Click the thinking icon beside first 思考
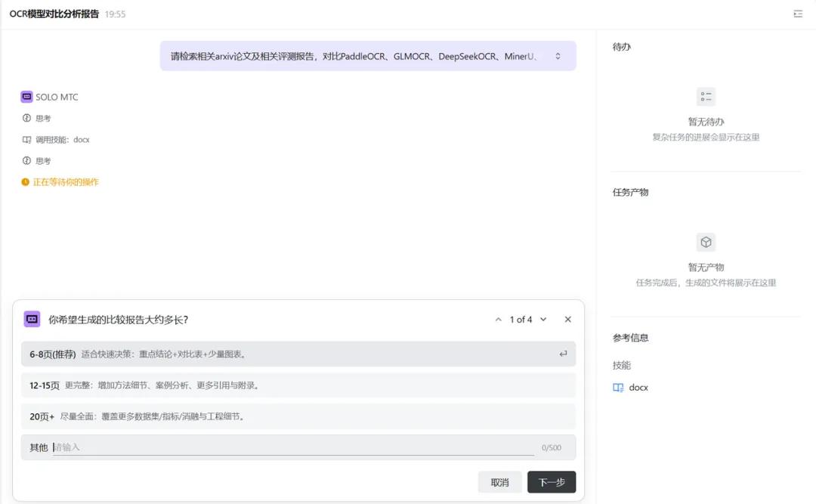This screenshot has width=816, height=504. [26, 118]
